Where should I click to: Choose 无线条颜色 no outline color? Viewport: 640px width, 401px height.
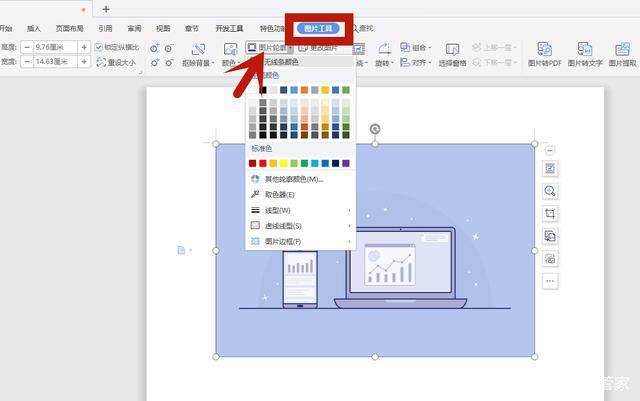[300, 62]
